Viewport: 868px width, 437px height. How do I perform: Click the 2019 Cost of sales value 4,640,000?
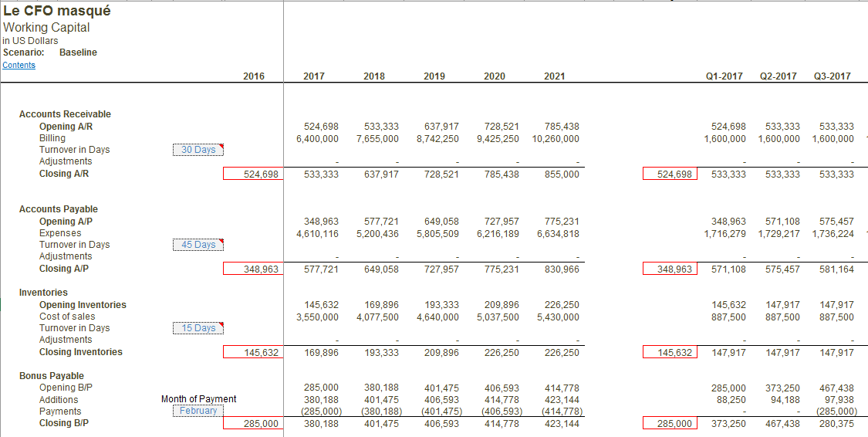click(437, 317)
